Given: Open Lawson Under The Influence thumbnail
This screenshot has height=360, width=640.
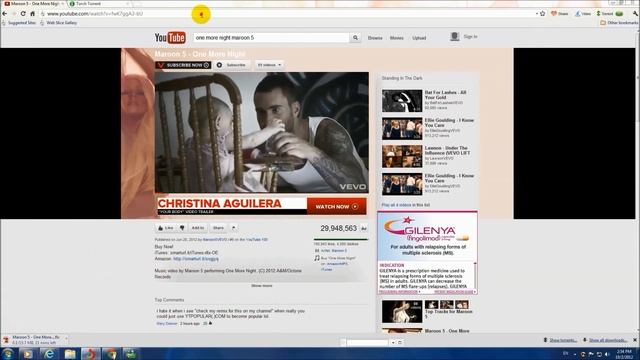Looking at the screenshot, I should [x=402, y=156].
